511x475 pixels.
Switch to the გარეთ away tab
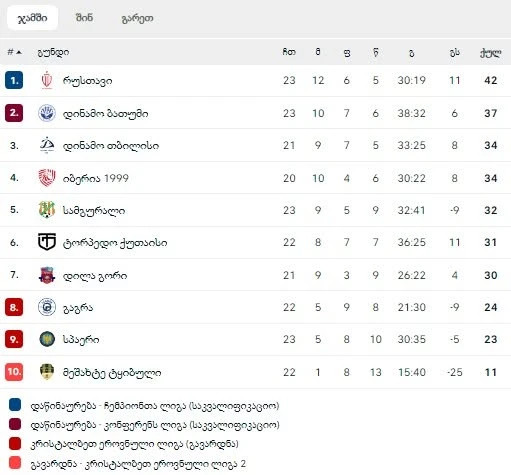pos(137,18)
